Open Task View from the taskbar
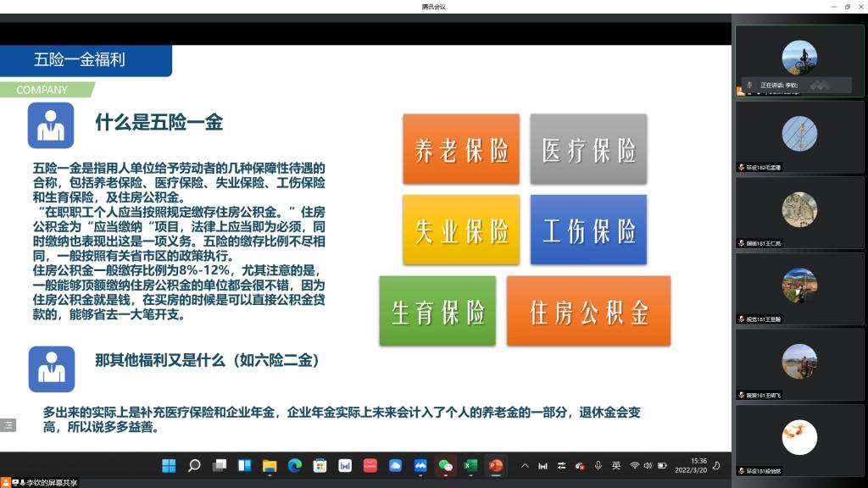This screenshot has height=488, width=868. click(x=220, y=465)
